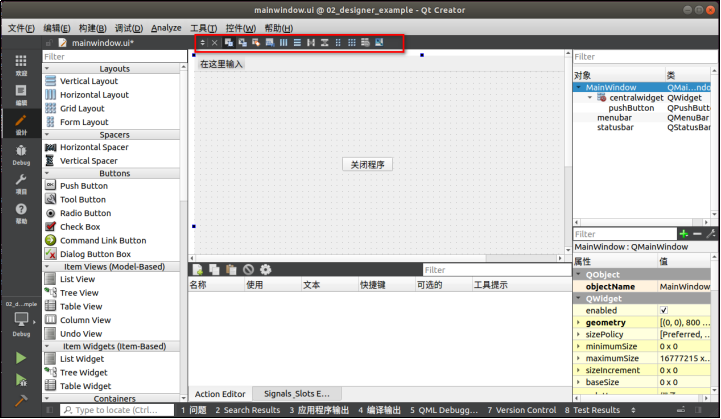Collapse Item Views (Model-Based) category
The width and height of the screenshot is (721, 419).
[47, 267]
